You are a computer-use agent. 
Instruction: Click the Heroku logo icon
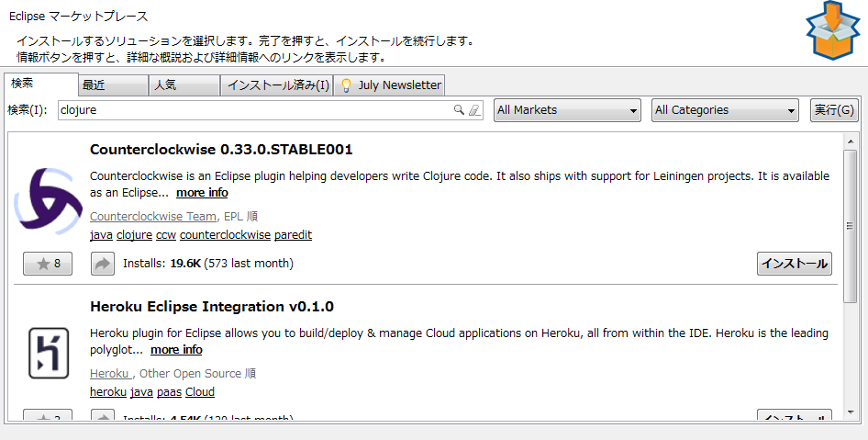pos(49,353)
